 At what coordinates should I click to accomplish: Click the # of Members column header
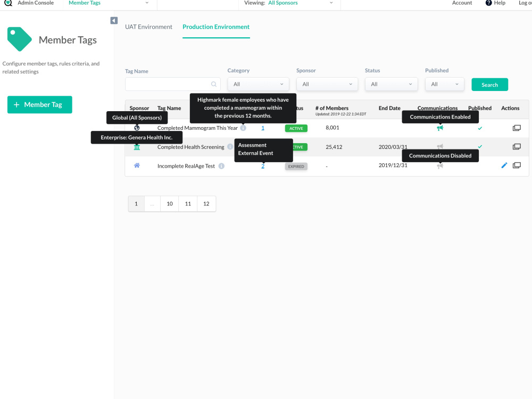332,108
